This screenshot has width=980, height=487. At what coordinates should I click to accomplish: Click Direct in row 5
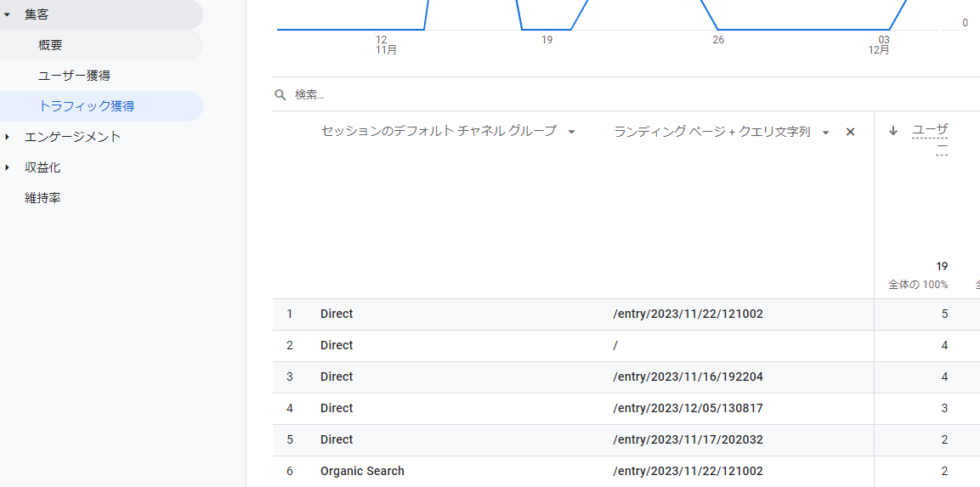(x=337, y=439)
